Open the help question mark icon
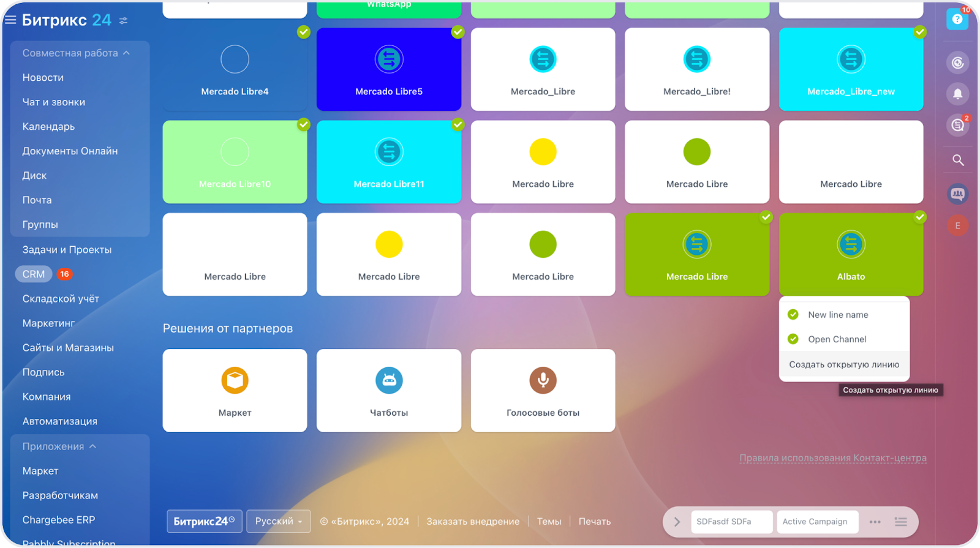The height and width of the screenshot is (548, 980). 957,20
